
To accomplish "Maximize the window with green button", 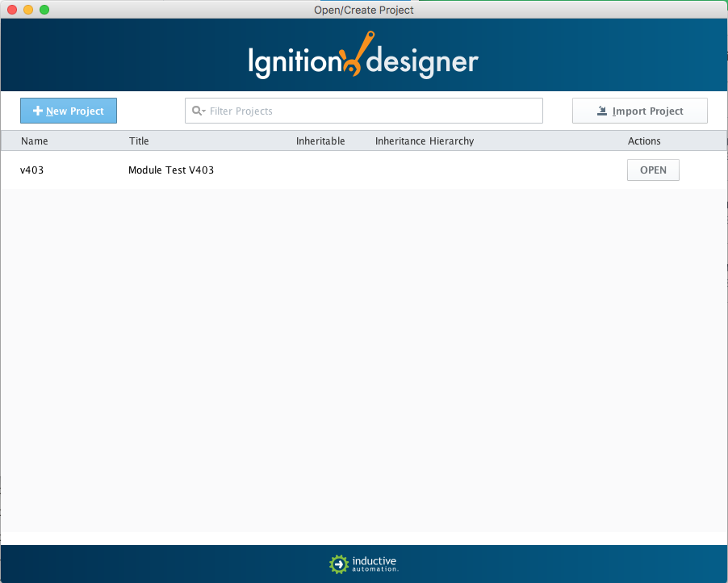I will 44,10.
